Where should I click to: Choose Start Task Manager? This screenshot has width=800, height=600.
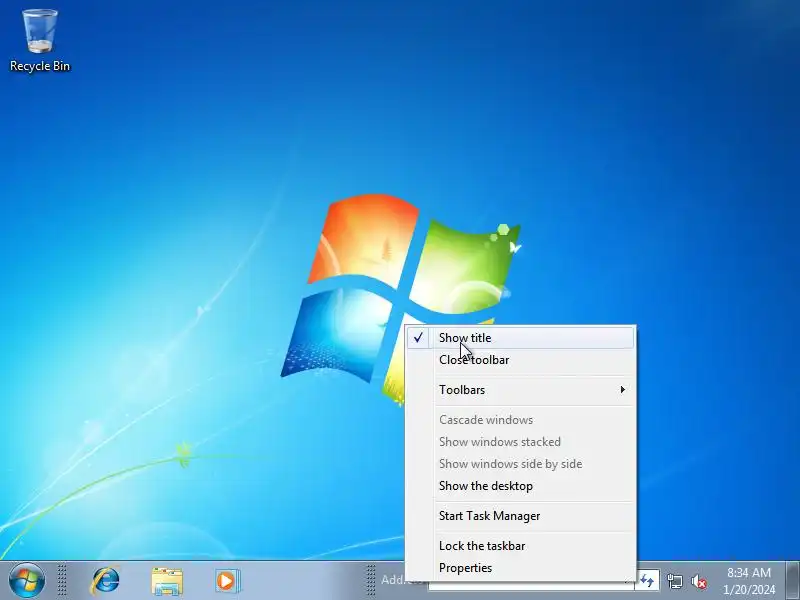point(520,516)
